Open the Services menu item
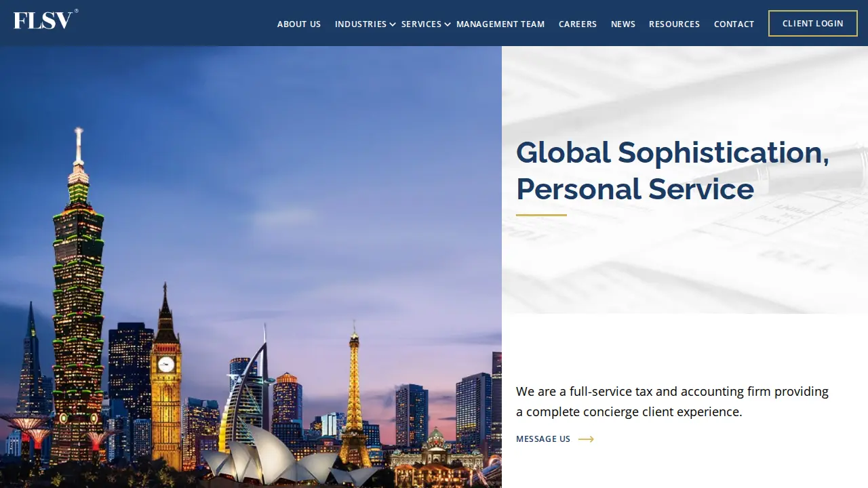868x488 pixels. (x=421, y=24)
